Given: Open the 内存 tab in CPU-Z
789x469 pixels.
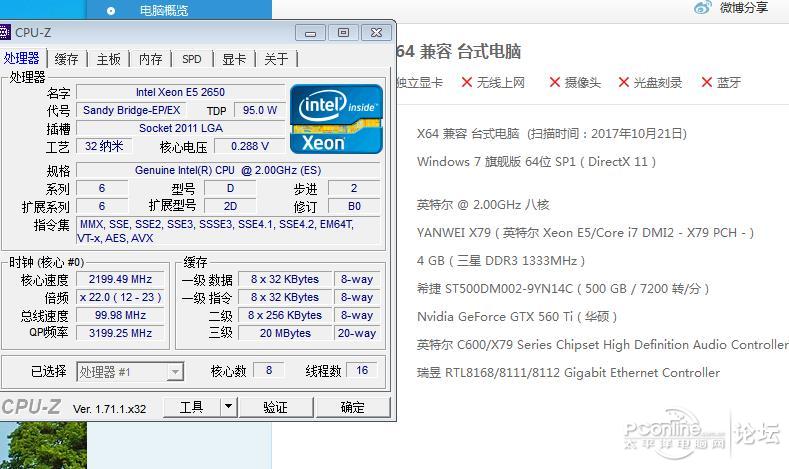Looking at the screenshot, I should coord(150,59).
